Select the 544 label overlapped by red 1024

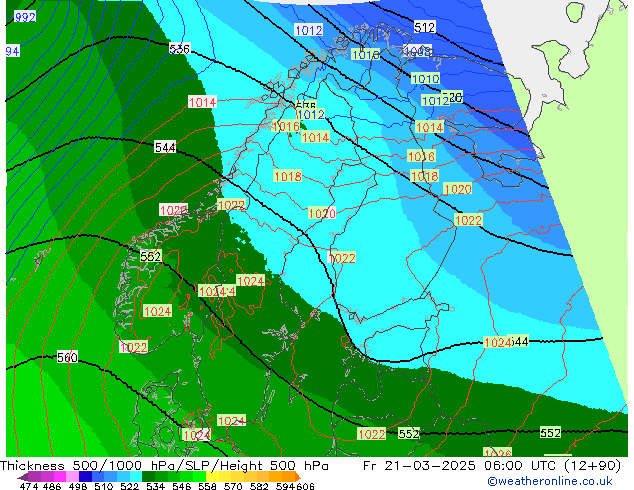pyautogui.click(x=518, y=342)
